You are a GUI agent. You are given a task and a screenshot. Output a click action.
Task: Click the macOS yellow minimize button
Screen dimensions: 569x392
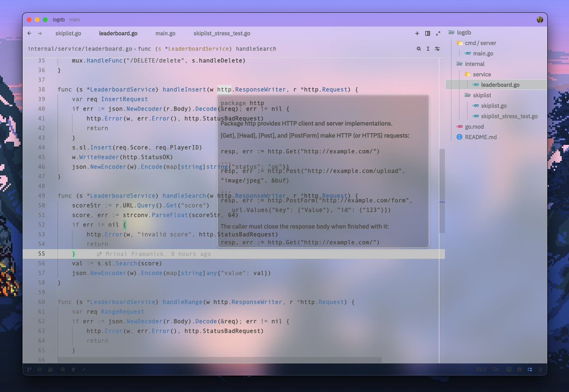[x=37, y=19]
